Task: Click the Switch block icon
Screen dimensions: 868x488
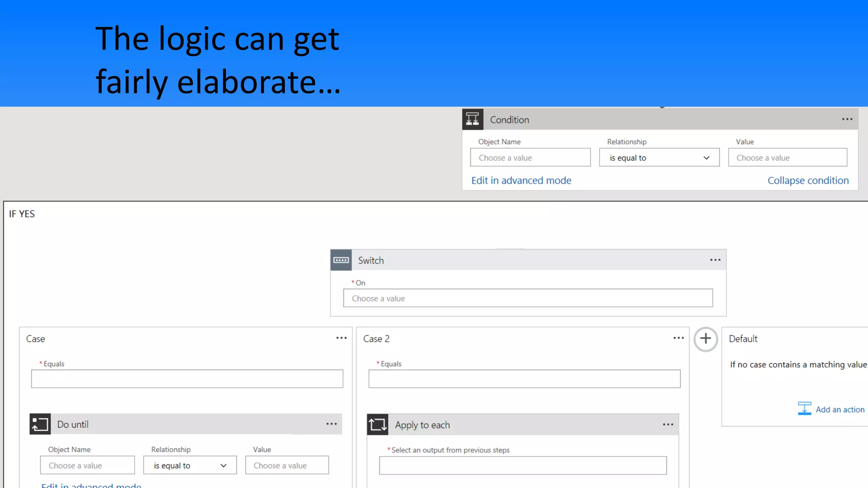Action: coord(341,260)
